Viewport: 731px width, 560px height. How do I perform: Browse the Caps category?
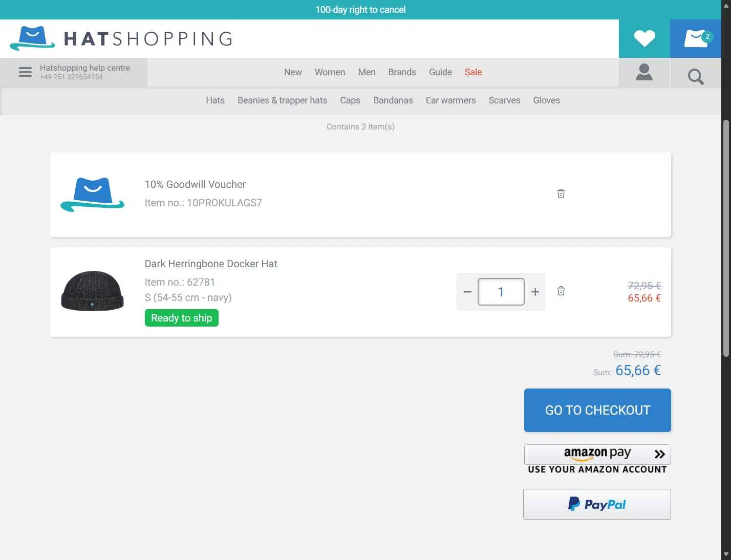350,100
